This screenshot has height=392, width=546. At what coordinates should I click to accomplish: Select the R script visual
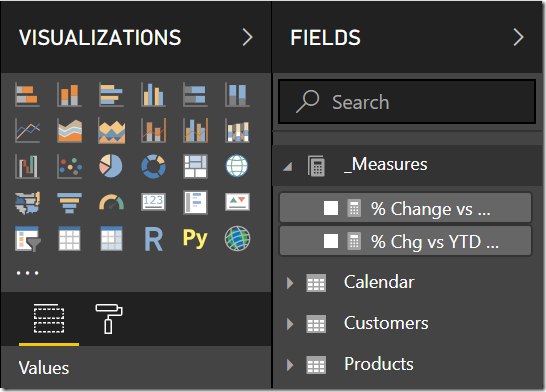[x=154, y=239]
